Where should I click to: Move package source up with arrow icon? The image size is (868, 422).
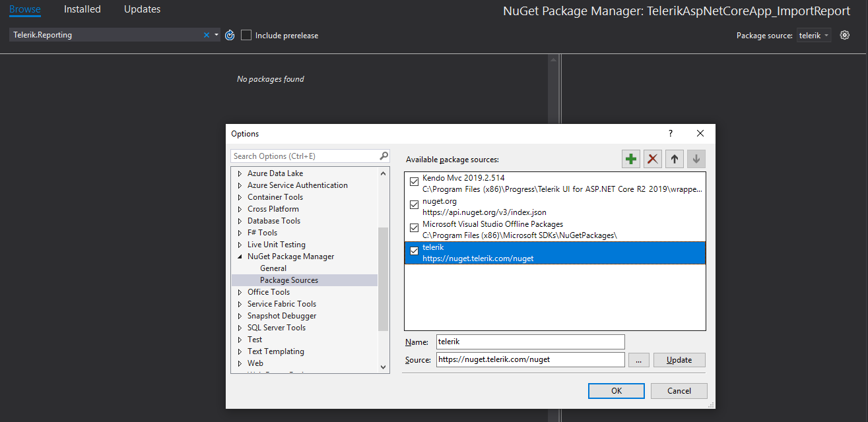click(x=675, y=159)
